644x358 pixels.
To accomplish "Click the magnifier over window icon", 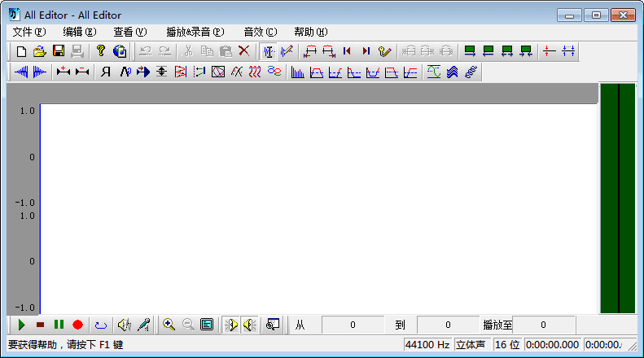I will (273, 325).
